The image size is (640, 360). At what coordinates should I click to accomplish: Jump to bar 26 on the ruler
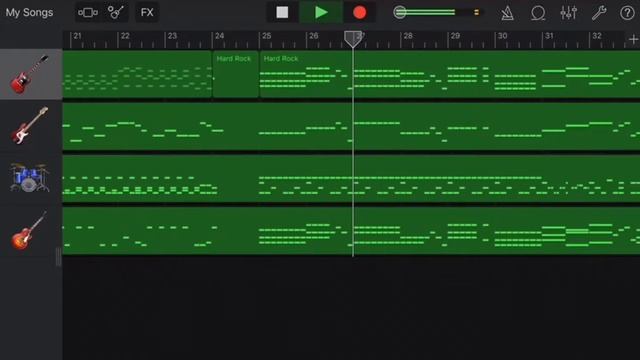pyautogui.click(x=313, y=36)
